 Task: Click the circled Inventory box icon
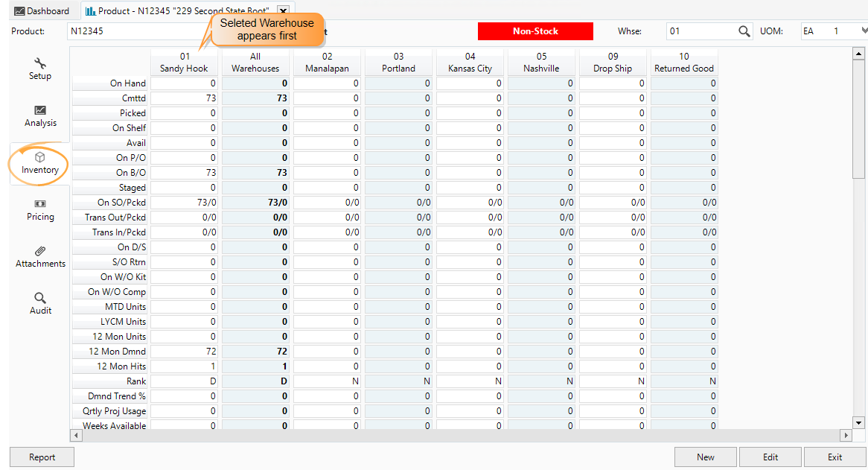coord(39,159)
